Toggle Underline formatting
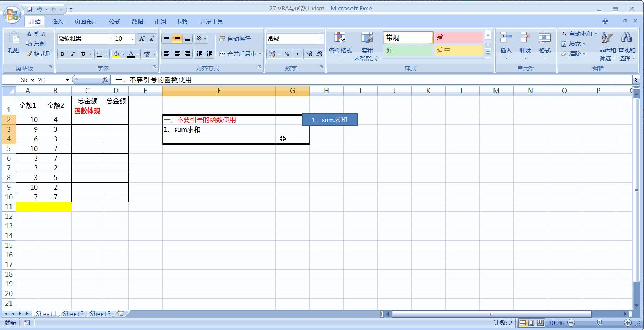 tap(83, 54)
